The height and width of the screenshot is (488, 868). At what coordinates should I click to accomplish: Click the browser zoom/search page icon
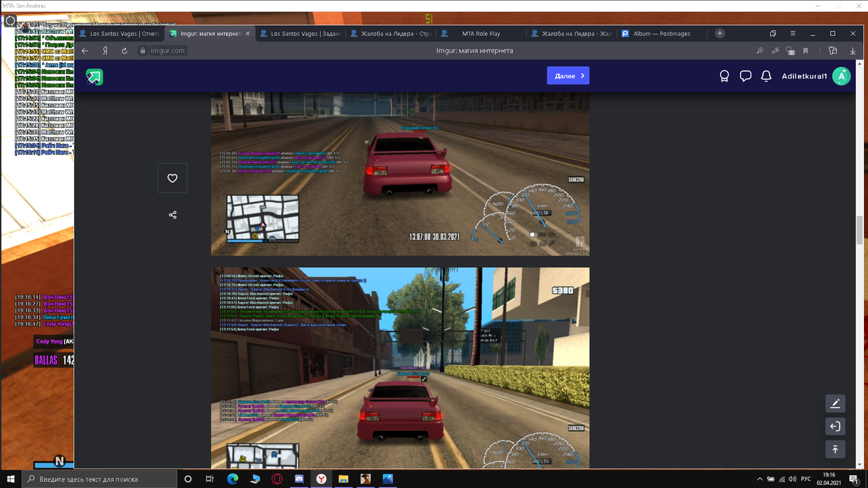pos(760,51)
